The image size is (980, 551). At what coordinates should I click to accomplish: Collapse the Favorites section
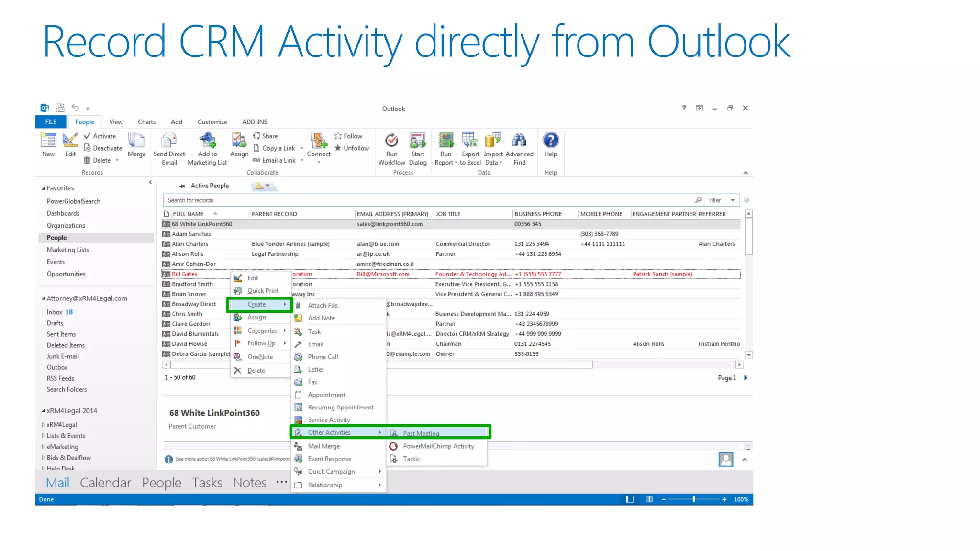43,188
